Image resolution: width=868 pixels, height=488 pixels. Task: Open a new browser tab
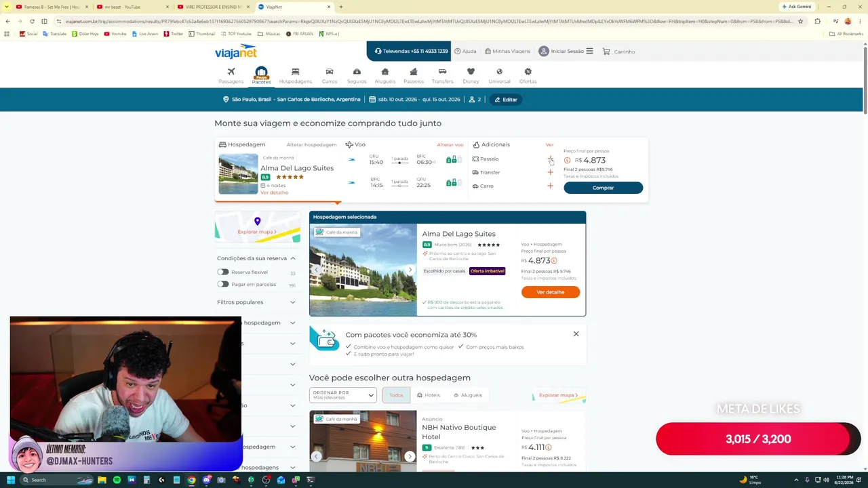point(340,7)
